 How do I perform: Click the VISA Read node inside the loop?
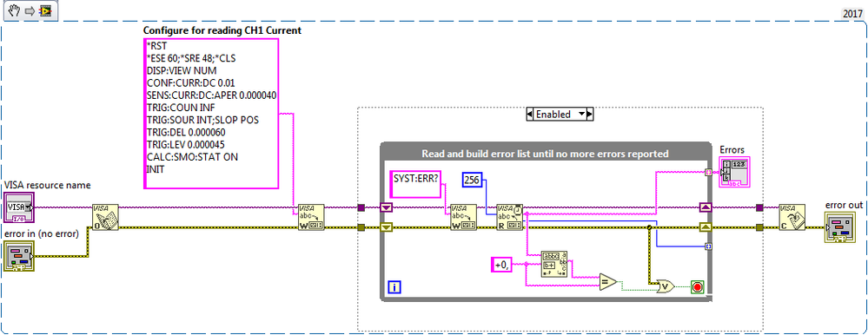tap(509, 217)
